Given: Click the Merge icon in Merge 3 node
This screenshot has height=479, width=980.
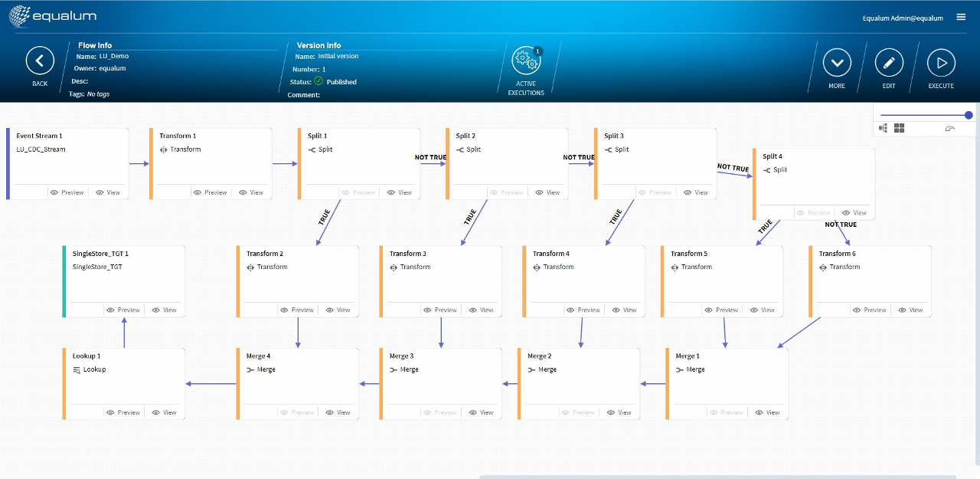Looking at the screenshot, I should point(394,369).
